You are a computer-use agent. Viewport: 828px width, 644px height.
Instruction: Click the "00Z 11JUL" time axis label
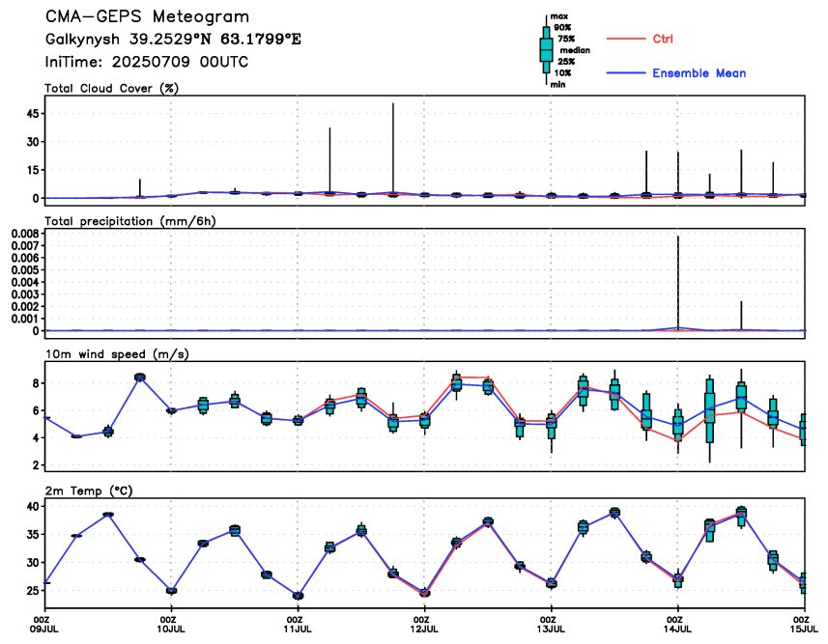coord(299,624)
